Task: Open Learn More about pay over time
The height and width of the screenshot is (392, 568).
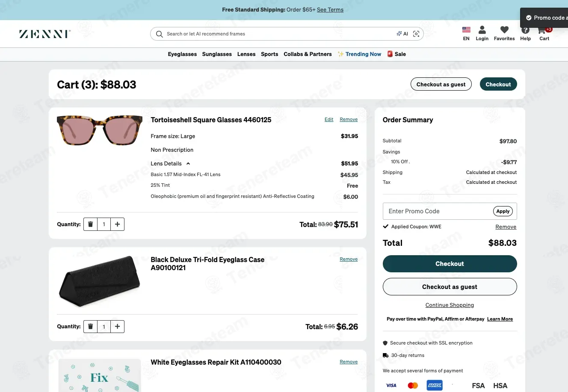Action: tap(500, 319)
